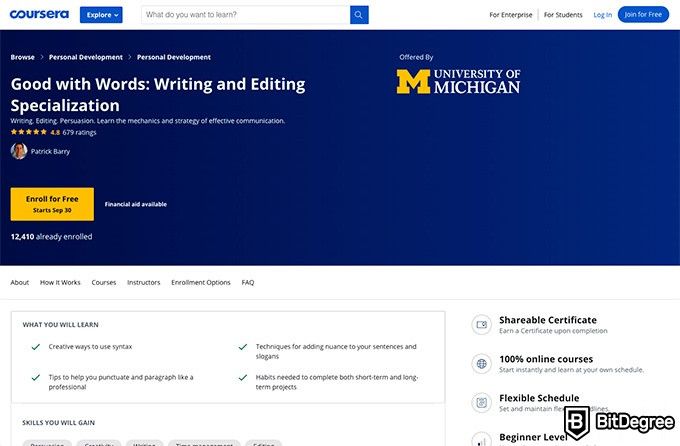Click Patrick Barry's avatar photo
This screenshot has width=680, height=446.
pyautogui.click(x=19, y=151)
